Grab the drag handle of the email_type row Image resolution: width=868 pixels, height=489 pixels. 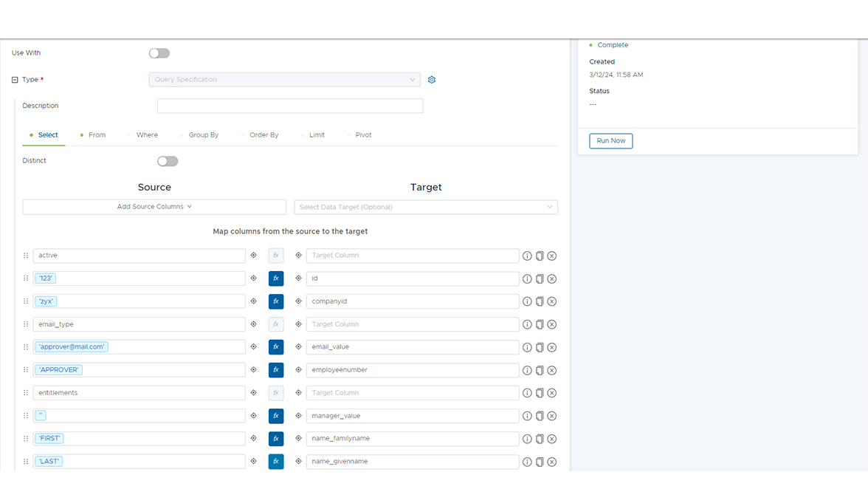(x=26, y=324)
